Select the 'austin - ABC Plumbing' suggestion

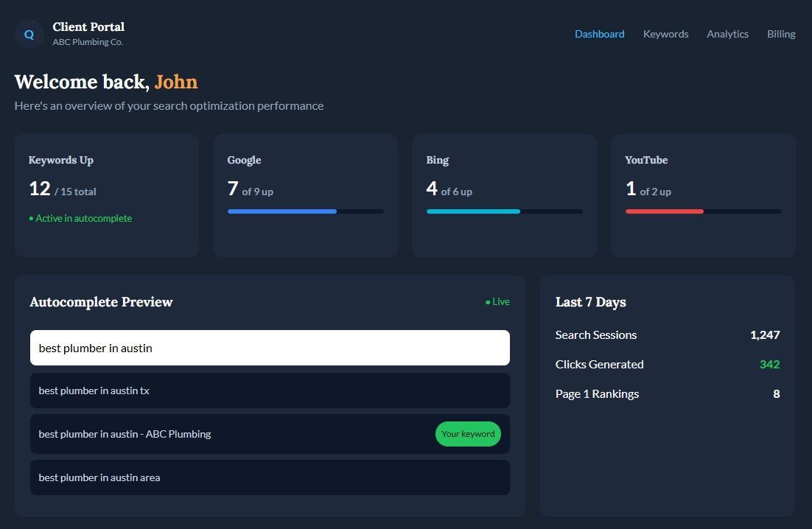click(x=221, y=434)
